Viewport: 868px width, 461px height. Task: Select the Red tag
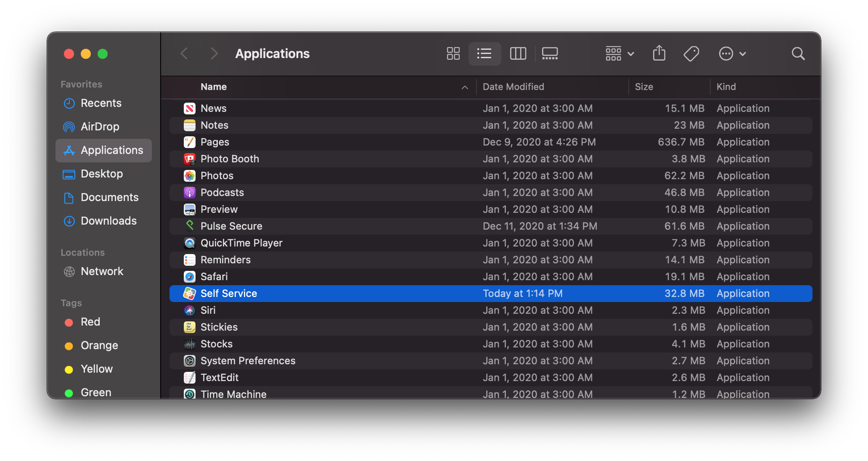pos(103,322)
